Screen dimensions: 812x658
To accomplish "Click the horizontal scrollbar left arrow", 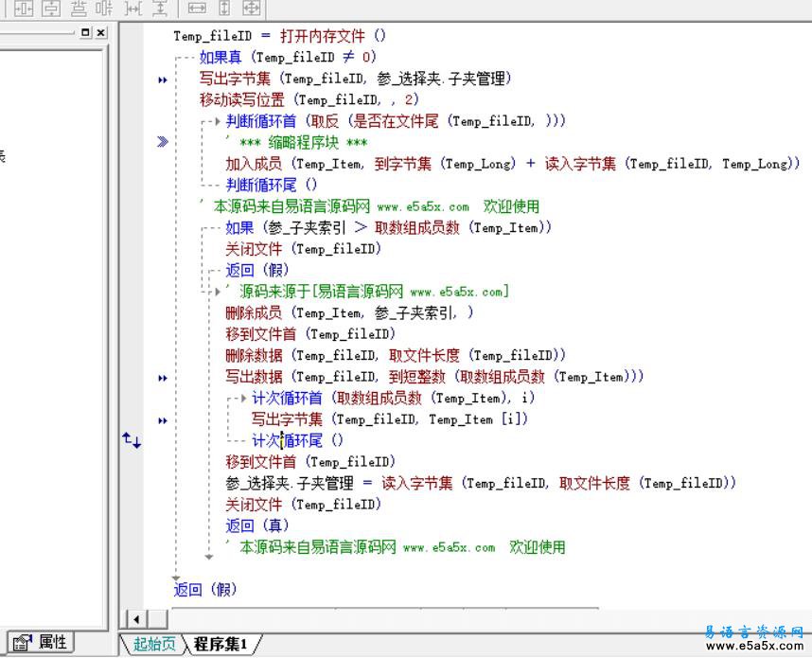I will tap(136, 618).
